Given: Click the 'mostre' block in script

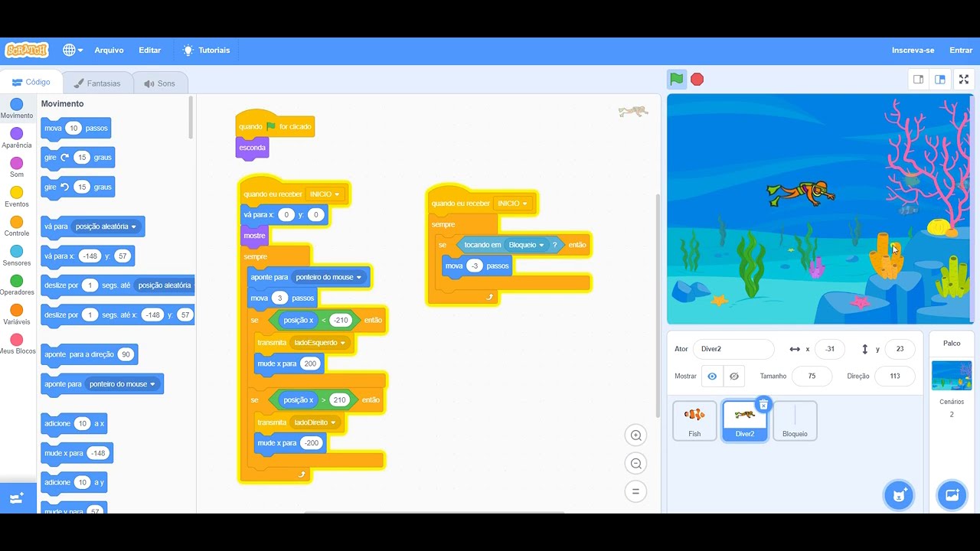Looking at the screenshot, I should tap(254, 236).
